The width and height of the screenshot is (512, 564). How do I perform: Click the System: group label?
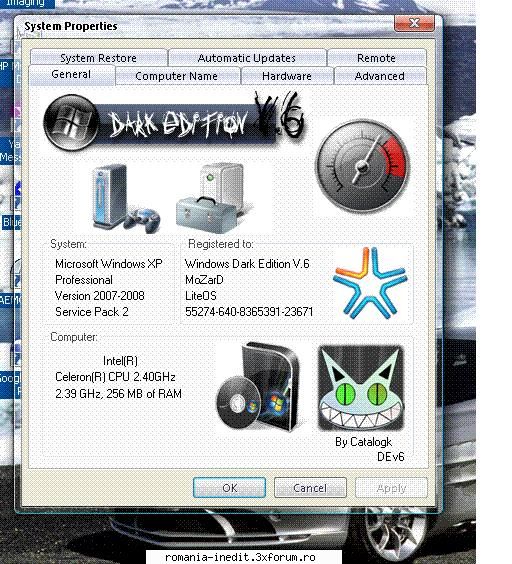tap(68, 244)
